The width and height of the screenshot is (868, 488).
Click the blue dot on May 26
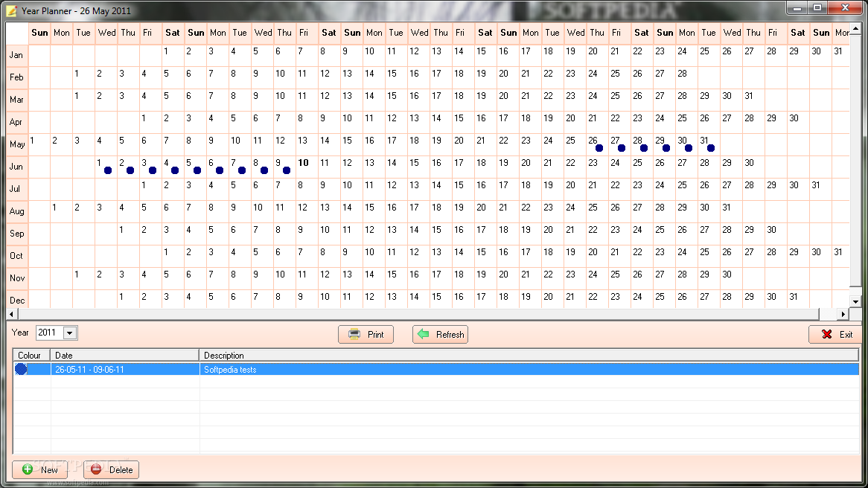tap(599, 148)
